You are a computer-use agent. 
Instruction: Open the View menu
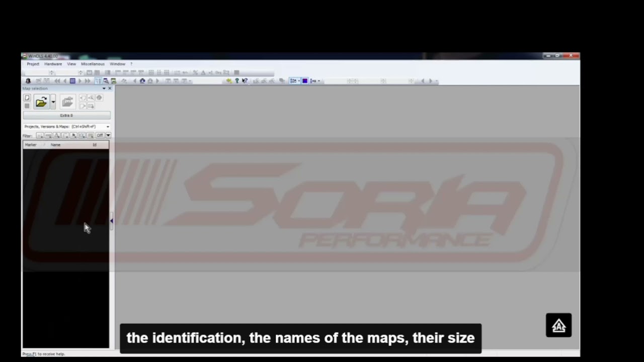point(71,64)
